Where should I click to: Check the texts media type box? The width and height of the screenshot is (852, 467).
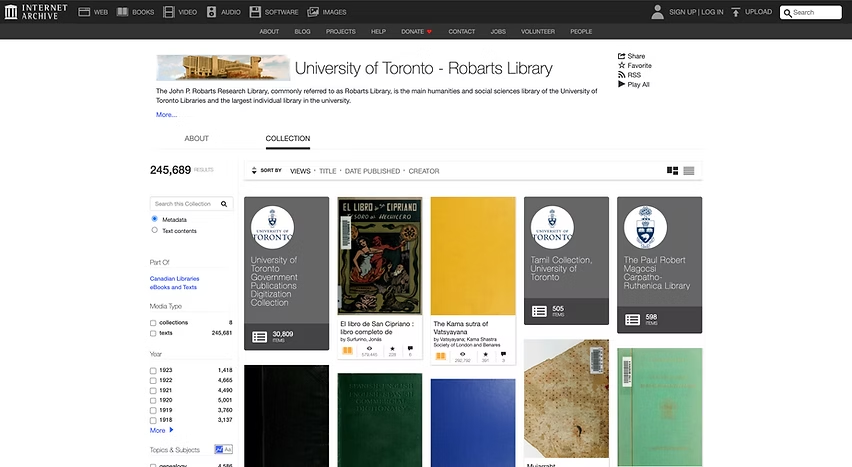pos(153,333)
